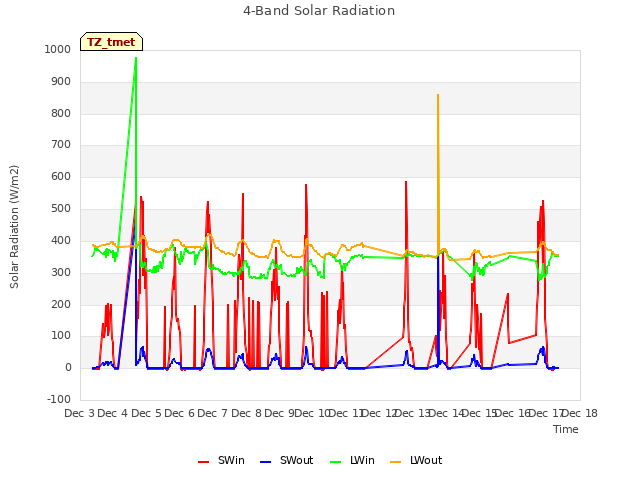Click the Dec 18 x-axis label
The width and height of the screenshot is (640, 480).
pyautogui.click(x=580, y=413)
